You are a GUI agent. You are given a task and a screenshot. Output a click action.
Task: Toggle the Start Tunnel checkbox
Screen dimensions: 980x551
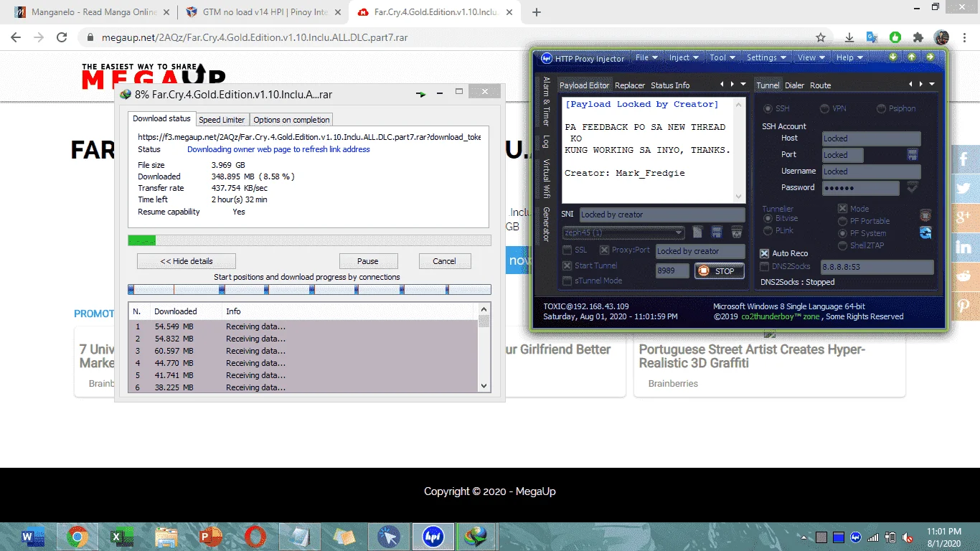click(x=567, y=265)
